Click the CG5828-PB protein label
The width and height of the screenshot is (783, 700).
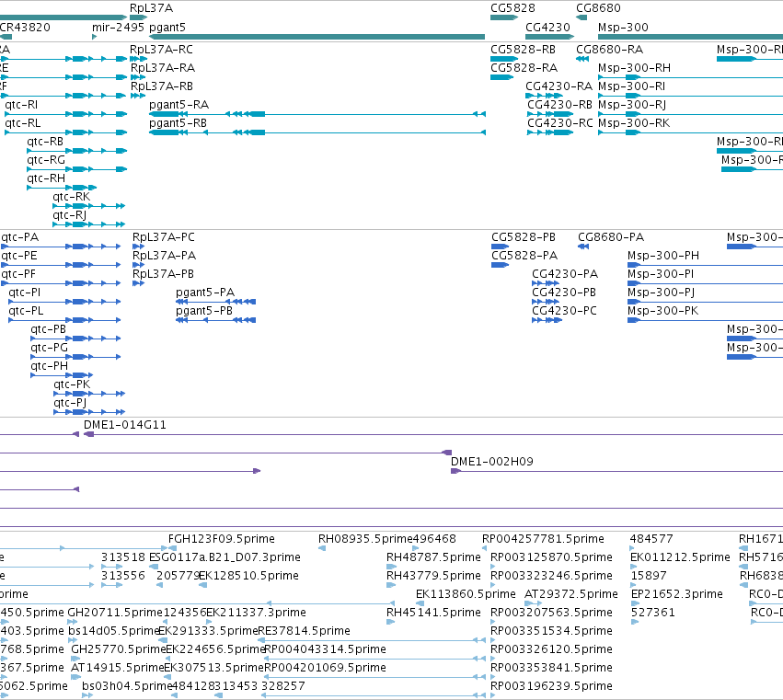click(x=524, y=237)
